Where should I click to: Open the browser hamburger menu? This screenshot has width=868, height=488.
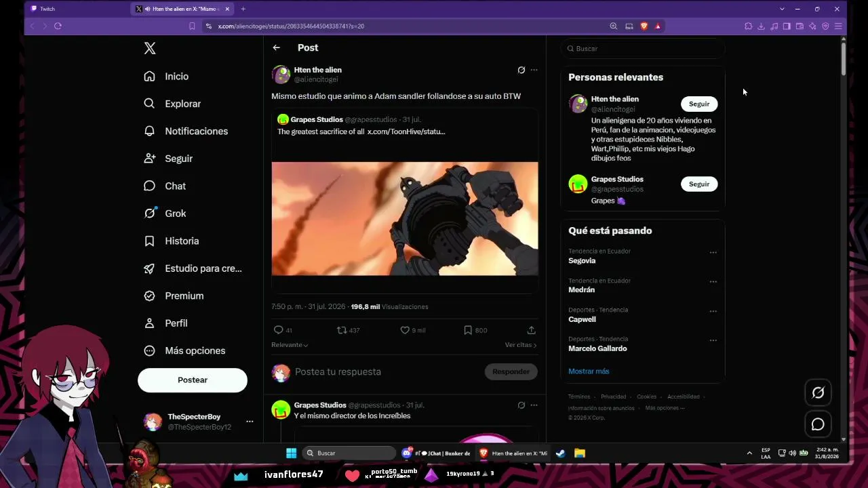[x=838, y=26]
